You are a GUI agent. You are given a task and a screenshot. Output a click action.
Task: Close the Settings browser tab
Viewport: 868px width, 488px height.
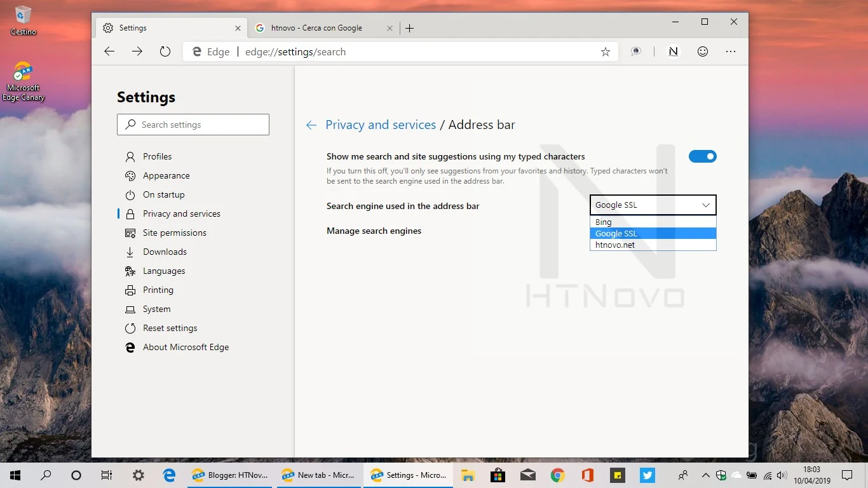(x=238, y=28)
